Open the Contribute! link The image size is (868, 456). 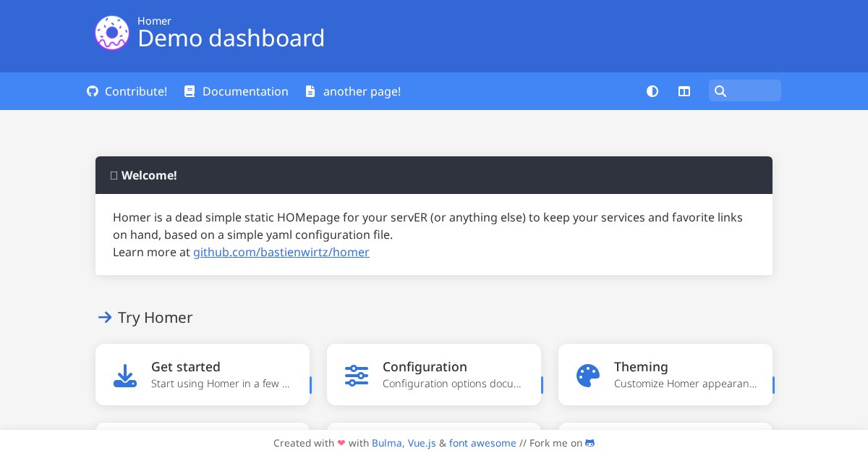click(136, 91)
